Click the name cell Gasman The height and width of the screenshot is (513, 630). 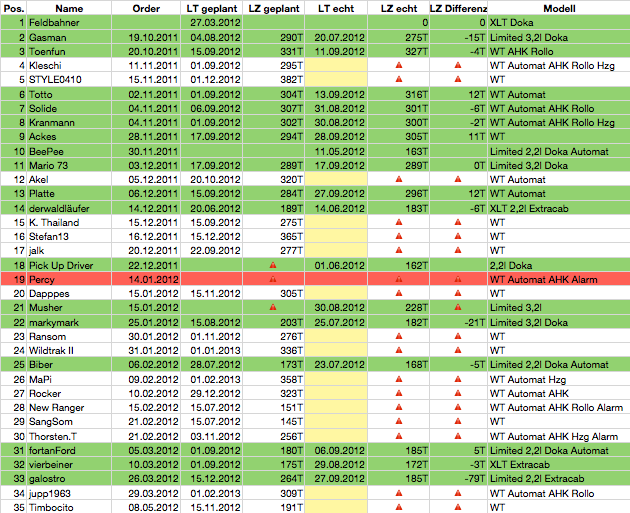pyautogui.click(x=69, y=37)
